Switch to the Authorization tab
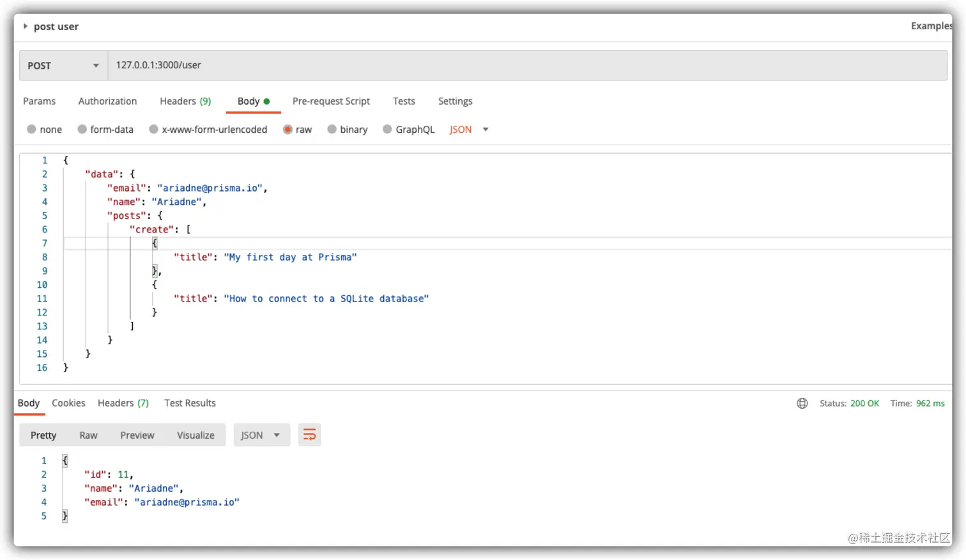Viewport: 966px width, 560px height. tap(107, 101)
